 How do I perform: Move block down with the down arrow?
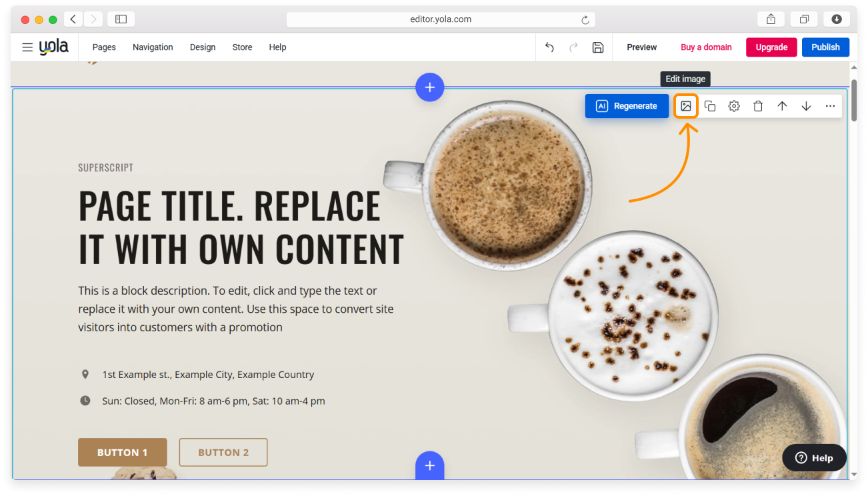(806, 106)
